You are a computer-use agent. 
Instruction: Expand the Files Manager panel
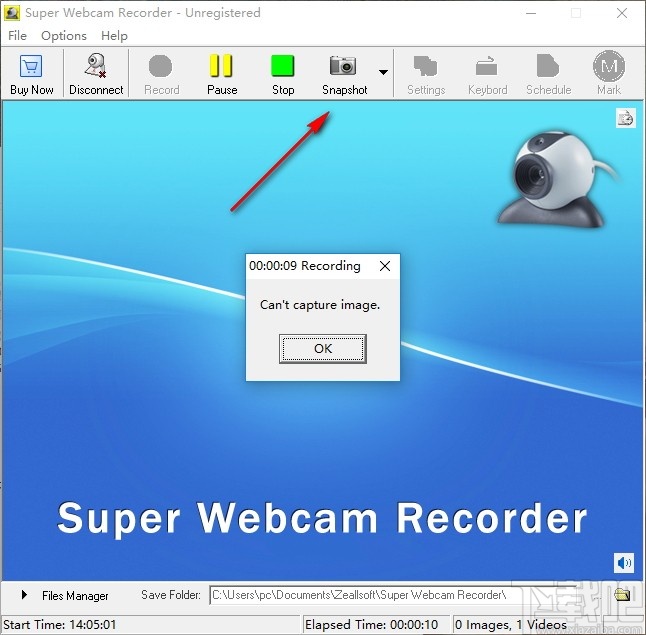24,595
